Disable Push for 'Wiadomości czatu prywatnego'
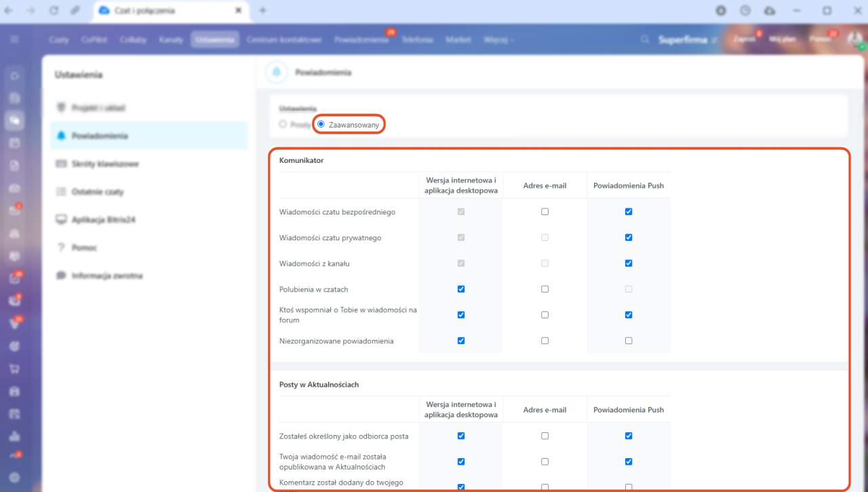 pyautogui.click(x=629, y=238)
